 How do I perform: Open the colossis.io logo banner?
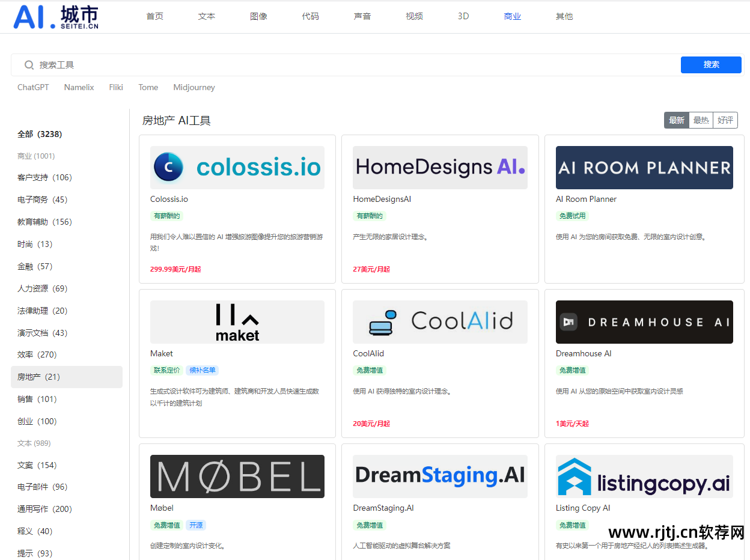237,168
